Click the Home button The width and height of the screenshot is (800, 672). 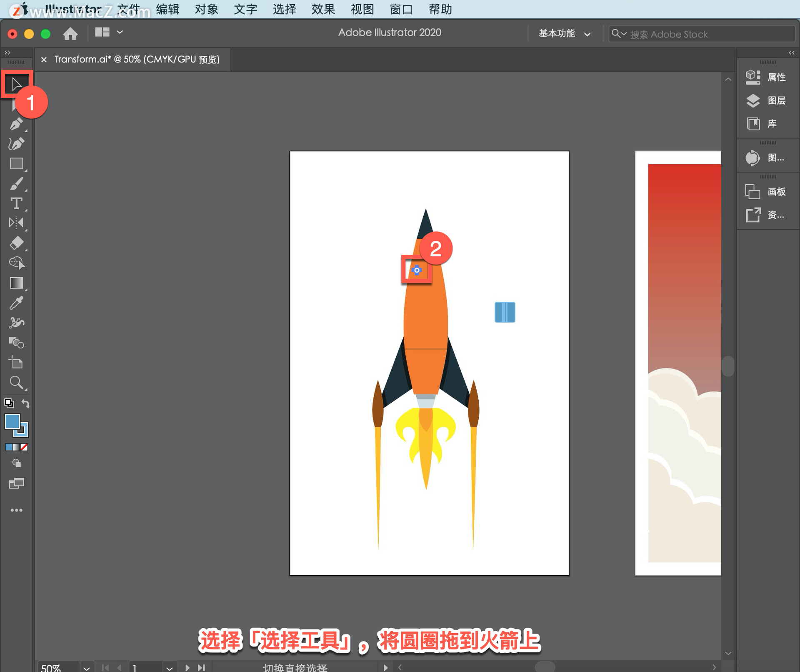click(70, 33)
